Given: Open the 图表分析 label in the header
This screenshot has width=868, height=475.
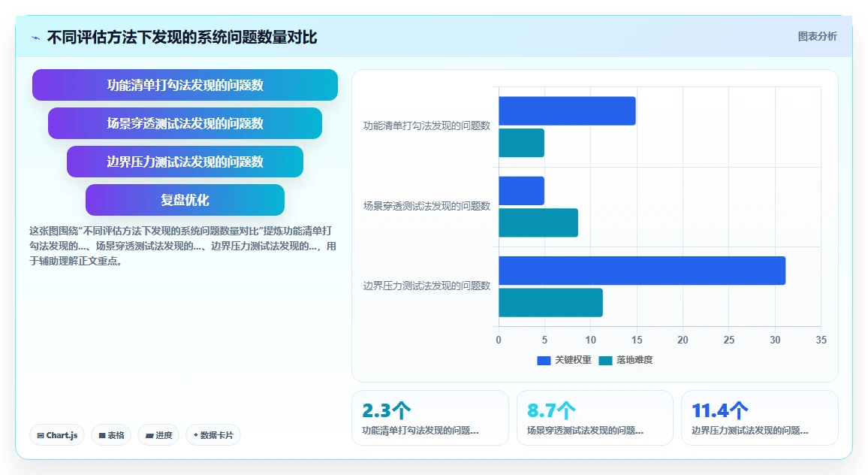Looking at the screenshot, I should [x=817, y=37].
